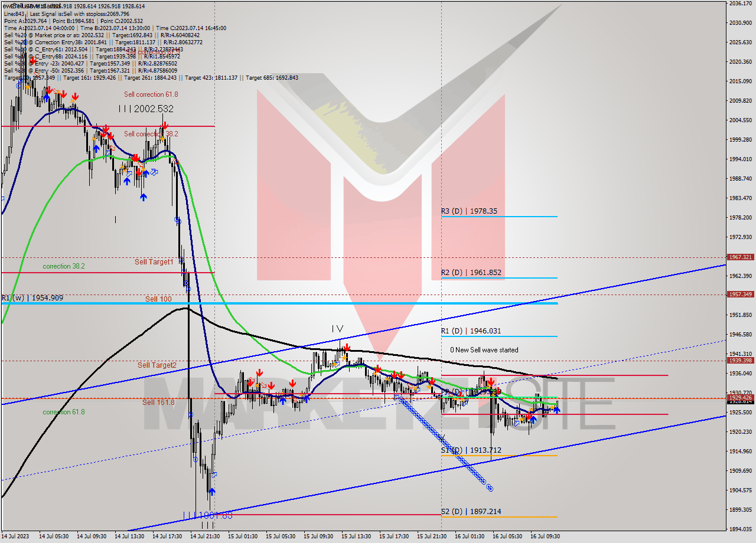Click the 2025.630 price on the axis
Image resolution: width=756 pixels, height=543 pixels.
click(740, 42)
